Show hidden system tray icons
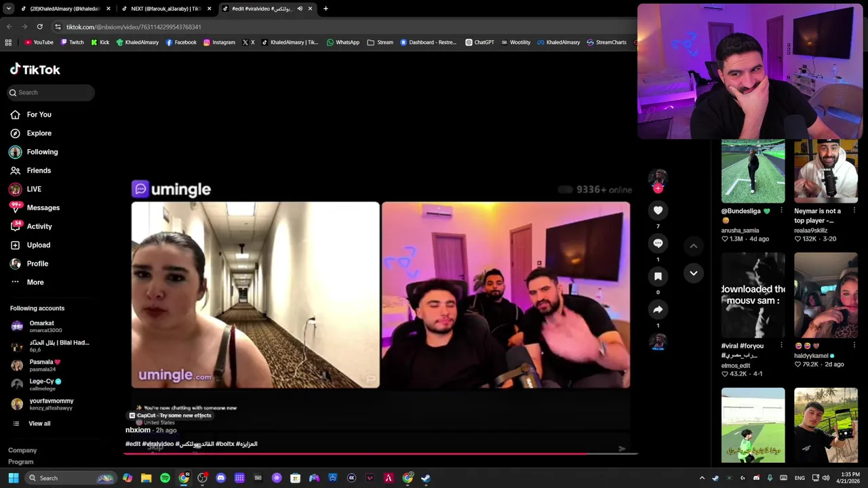 point(702,478)
